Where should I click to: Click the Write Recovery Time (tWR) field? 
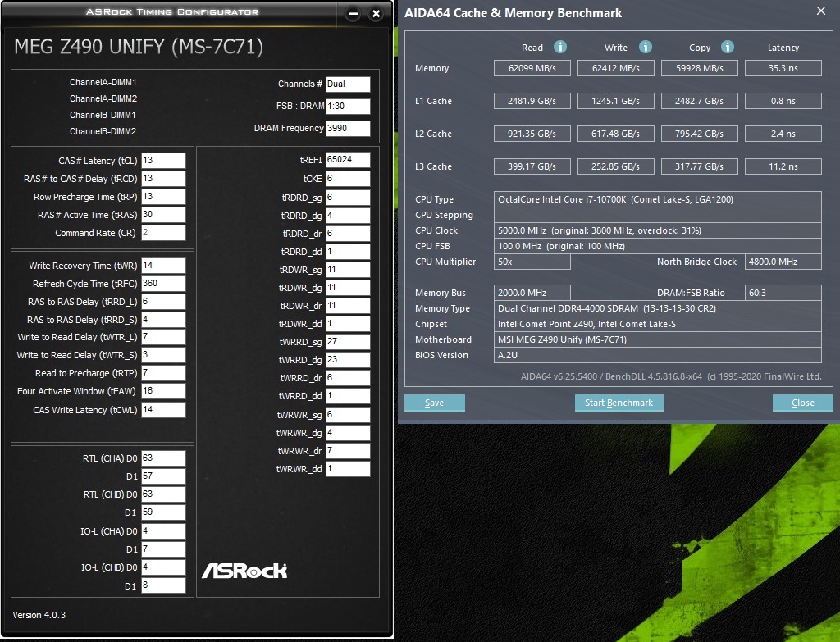pyautogui.click(x=163, y=266)
